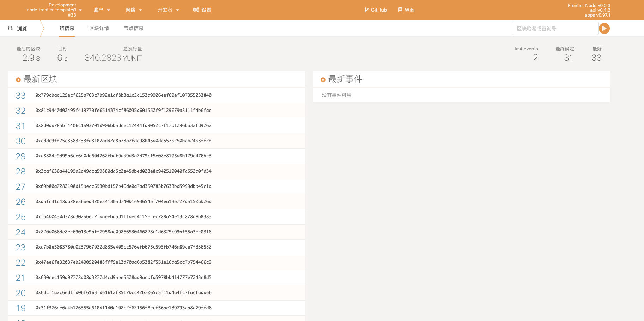The image size is (644, 321).
Task: Open the 账户 dropdown menu
Action: [x=102, y=10]
